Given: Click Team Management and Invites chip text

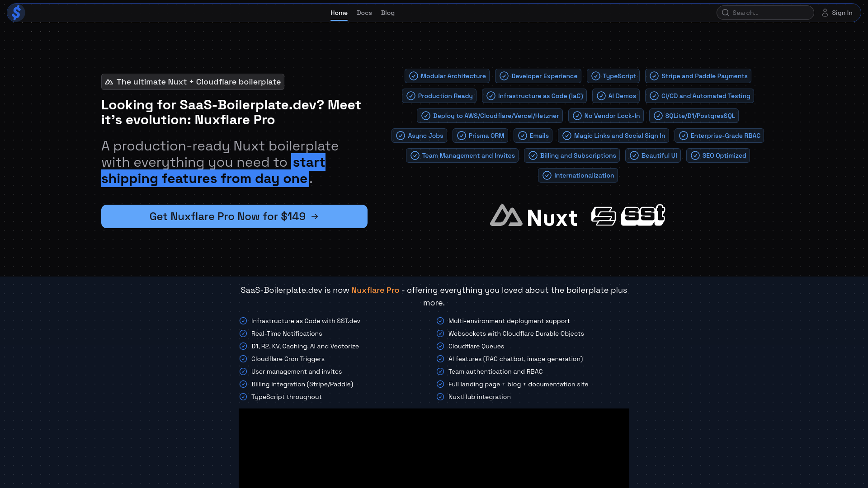Looking at the screenshot, I should [x=468, y=155].
